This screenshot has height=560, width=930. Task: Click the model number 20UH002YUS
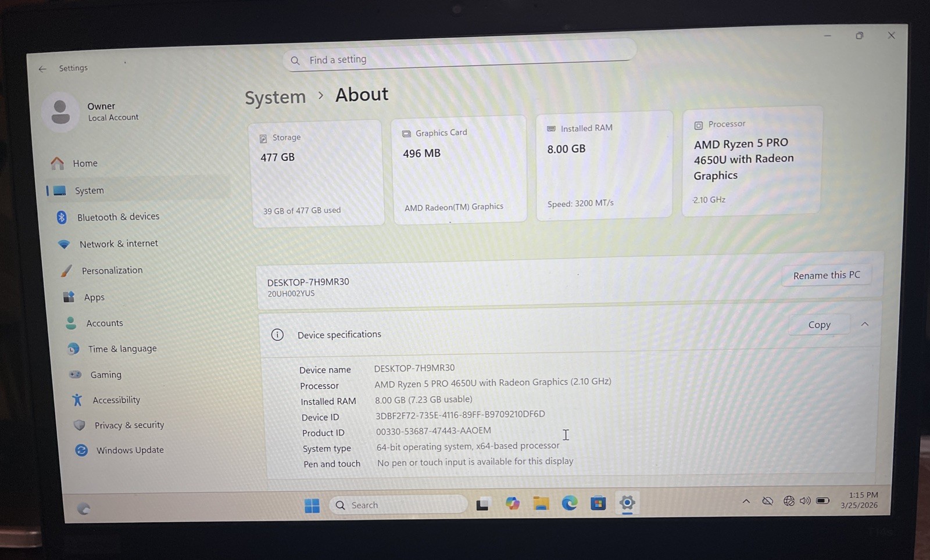291,294
